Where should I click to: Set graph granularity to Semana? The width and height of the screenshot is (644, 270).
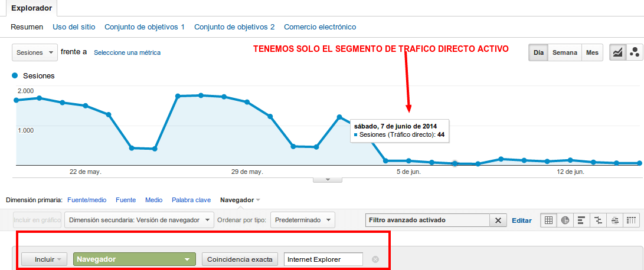(x=565, y=52)
